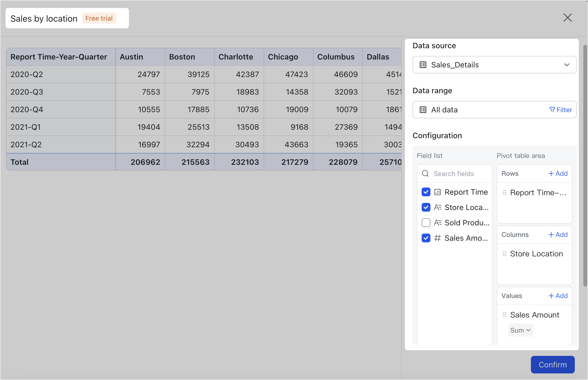Click the table icon next to Sales_Details

point(423,65)
